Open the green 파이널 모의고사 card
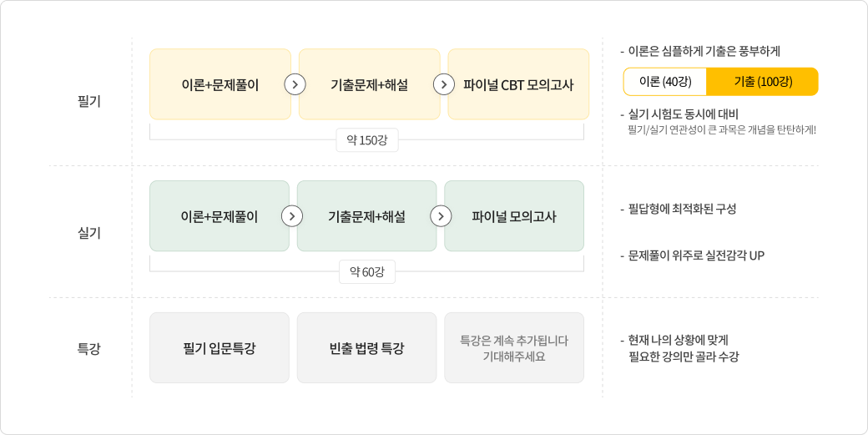 click(514, 216)
